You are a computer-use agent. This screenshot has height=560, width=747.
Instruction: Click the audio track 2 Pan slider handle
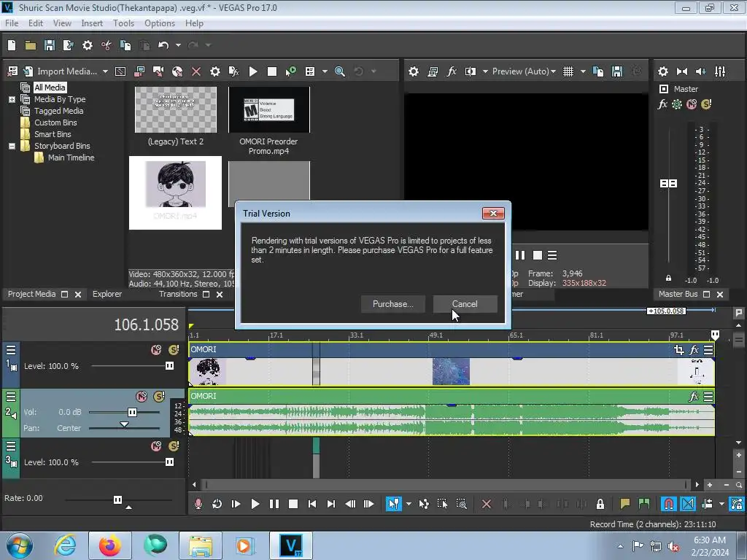(124, 424)
